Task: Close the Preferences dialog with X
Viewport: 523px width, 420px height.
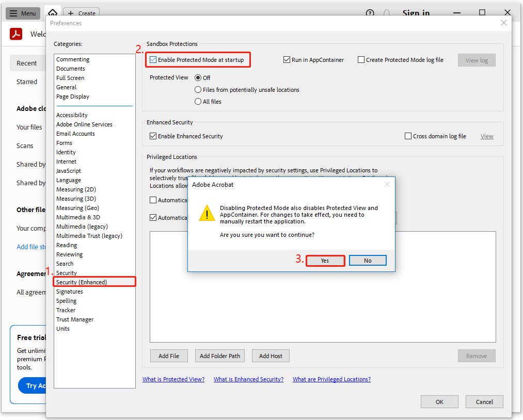Action: 504,23
